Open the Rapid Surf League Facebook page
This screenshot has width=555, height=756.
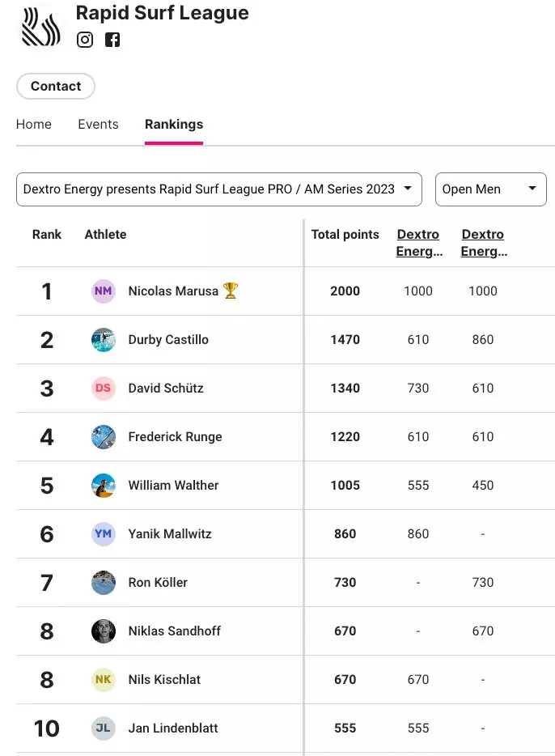[112, 40]
